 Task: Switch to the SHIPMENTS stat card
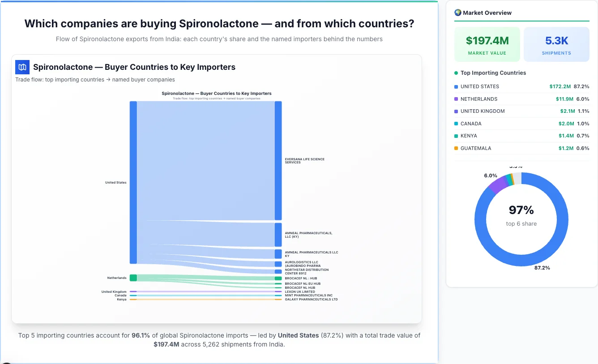pyautogui.click(x=556, y=44)
